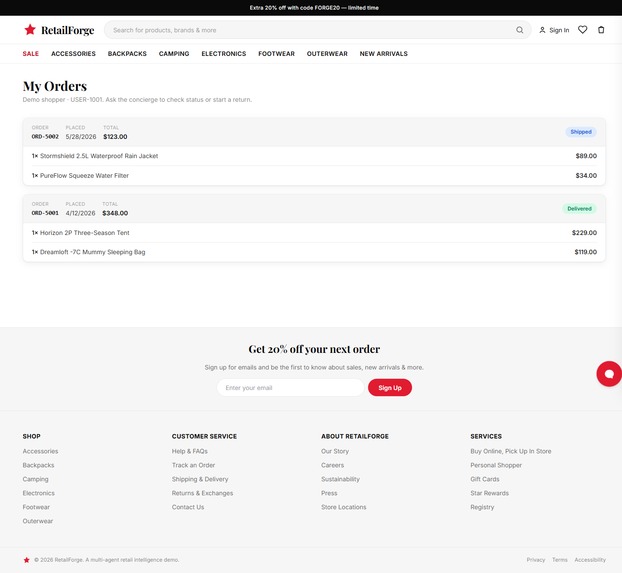Click the $119.00 item price
The height and width of the screenshot is (573, 622).
(x=586, y=252)
